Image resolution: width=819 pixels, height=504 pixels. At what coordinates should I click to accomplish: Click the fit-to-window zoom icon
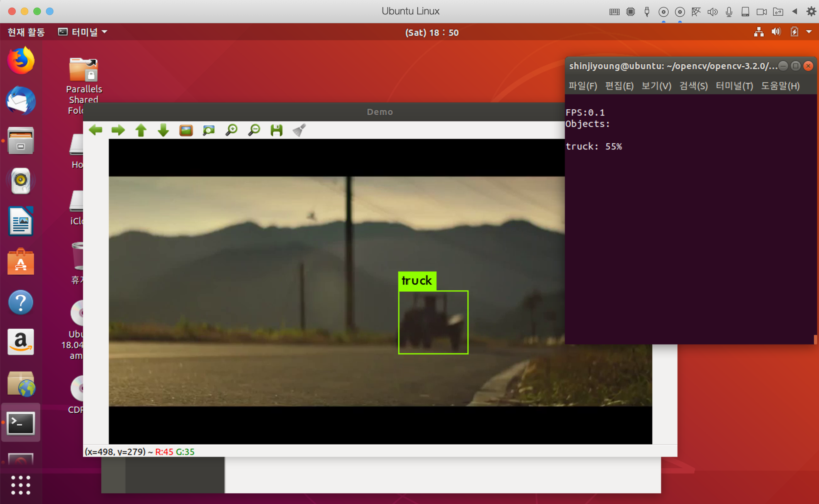(209, 130)
